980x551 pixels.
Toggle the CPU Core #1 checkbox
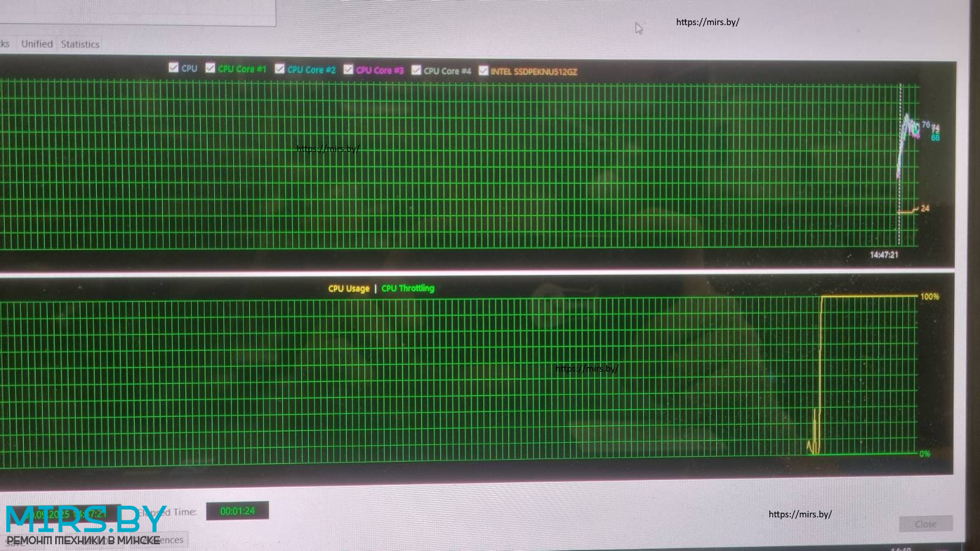click(x=210, y=68)
